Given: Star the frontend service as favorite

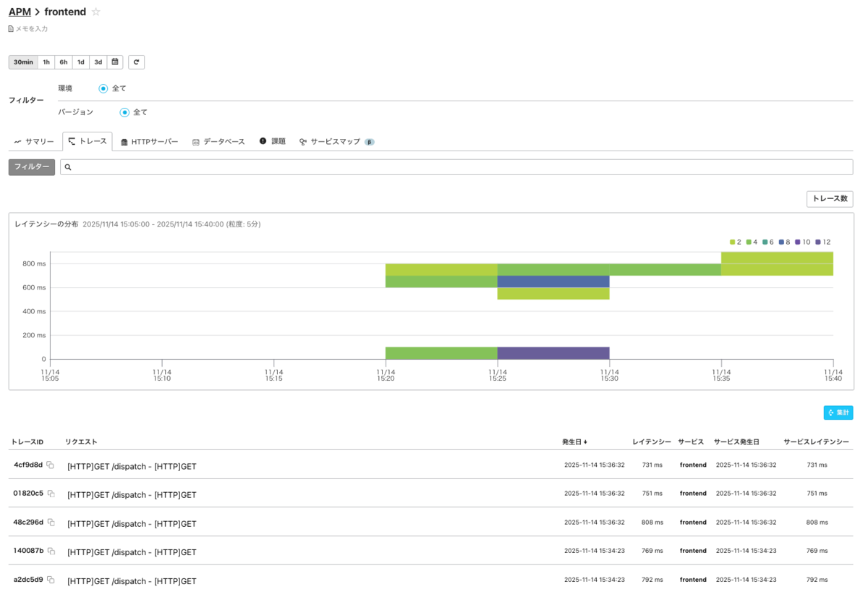Looking at the screenshot, I should 95,12.
